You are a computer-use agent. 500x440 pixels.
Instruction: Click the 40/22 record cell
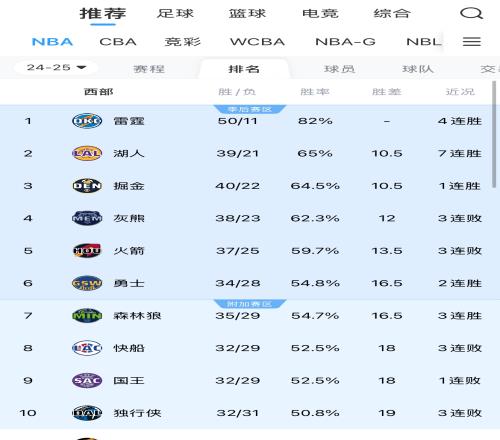(x=238, y=186)
